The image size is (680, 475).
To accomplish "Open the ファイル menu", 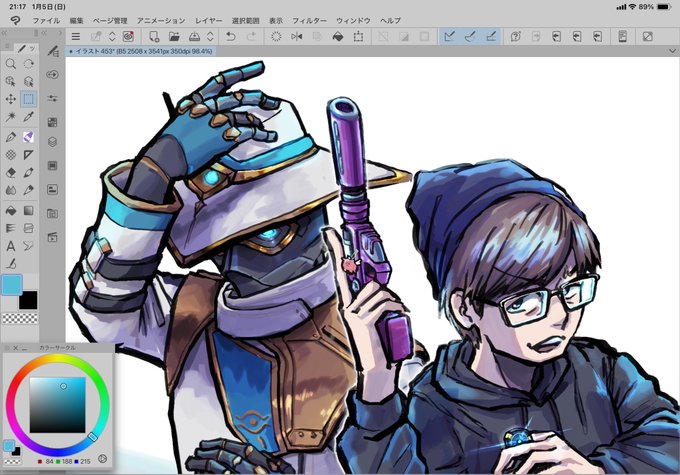I will pos(46,20).
